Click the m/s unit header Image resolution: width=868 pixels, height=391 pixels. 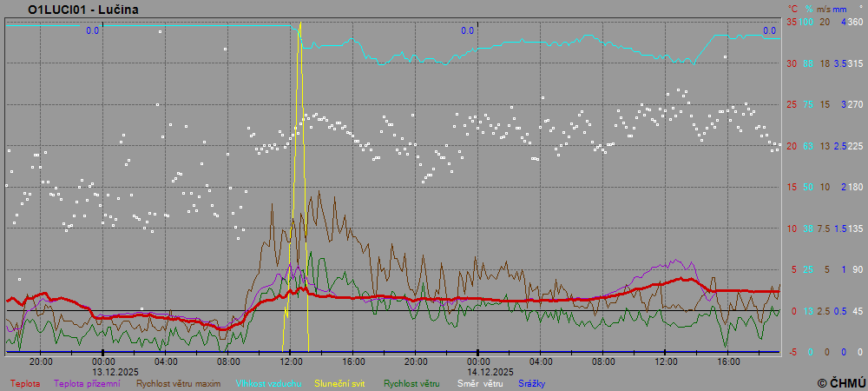[825, 9]
